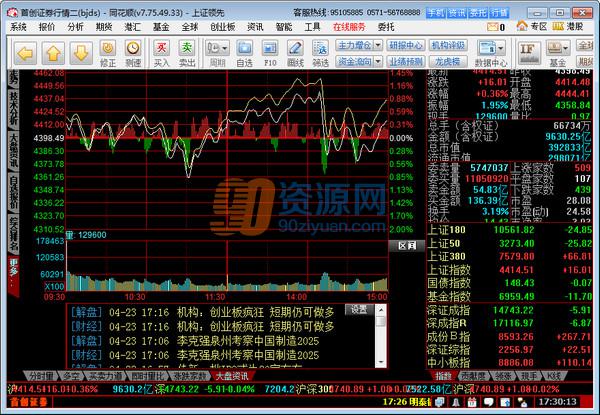Switch to the 涨跌家数 tab

[190, 376]
